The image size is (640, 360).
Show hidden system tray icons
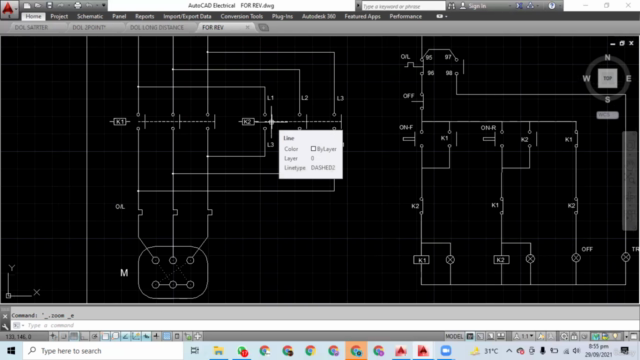point(509,351)
